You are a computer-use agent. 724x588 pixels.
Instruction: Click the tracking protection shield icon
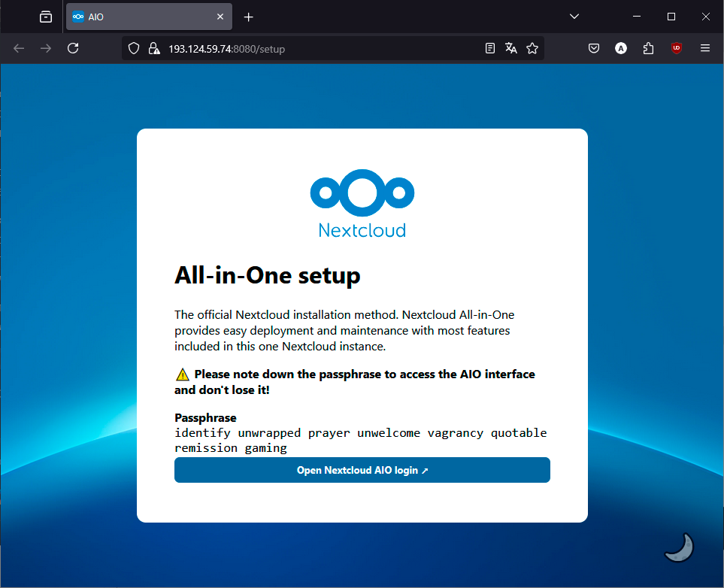point(135,47)
